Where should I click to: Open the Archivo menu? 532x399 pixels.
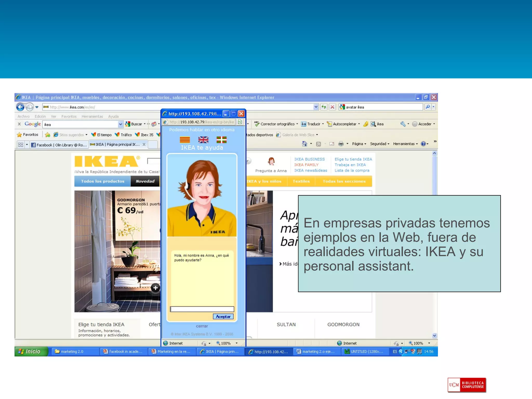pyautogui.click(x=23, y=116)
